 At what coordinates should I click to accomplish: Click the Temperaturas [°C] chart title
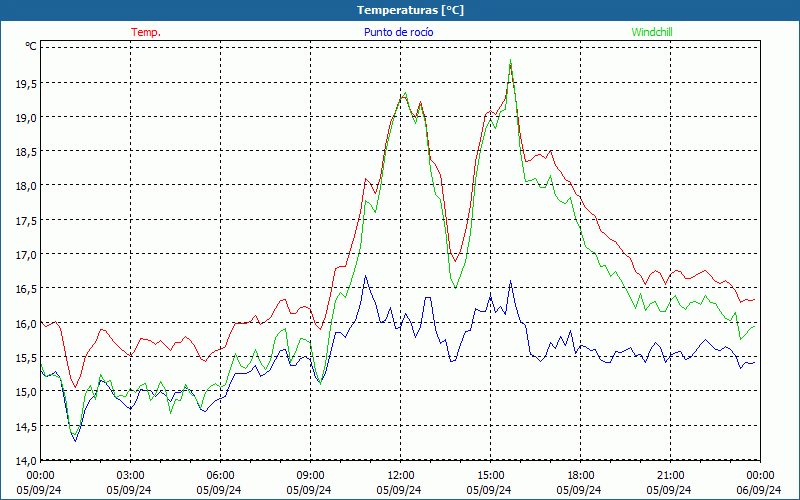[x=410, y=10]
